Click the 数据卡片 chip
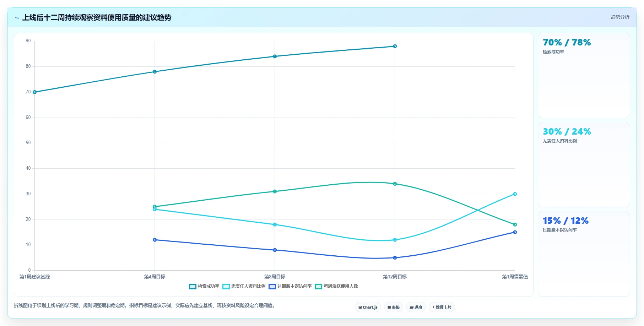The width and height of the screenshot is (644, 326). (x=442, y=307)
